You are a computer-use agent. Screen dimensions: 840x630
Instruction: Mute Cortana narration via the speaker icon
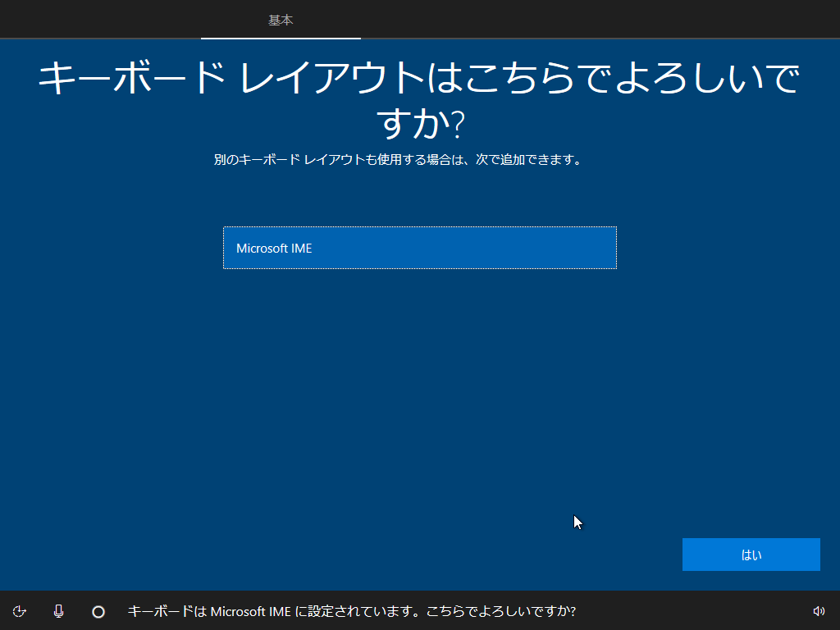pyautogui.click(x=819, y=611)
